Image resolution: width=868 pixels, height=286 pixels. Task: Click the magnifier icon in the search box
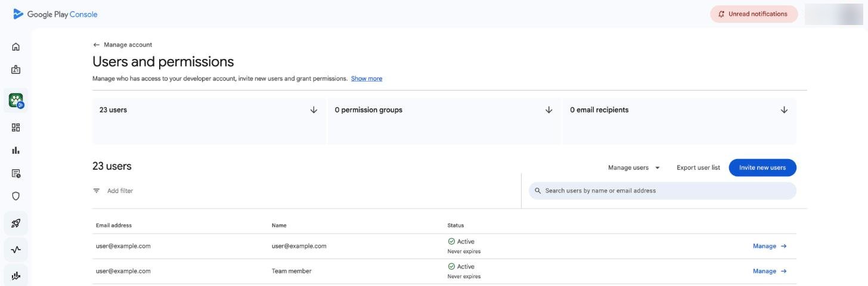(x=538, y=191)
